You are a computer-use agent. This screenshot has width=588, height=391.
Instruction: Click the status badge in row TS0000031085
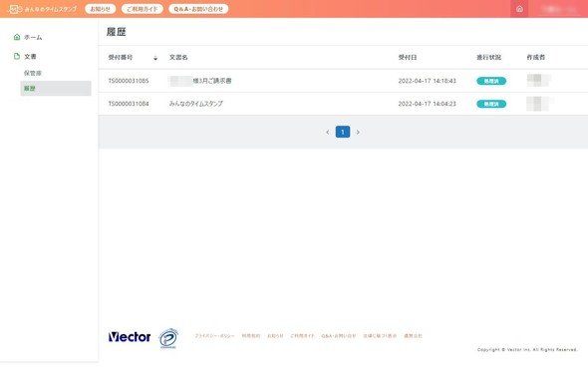(x=491, y=81)
